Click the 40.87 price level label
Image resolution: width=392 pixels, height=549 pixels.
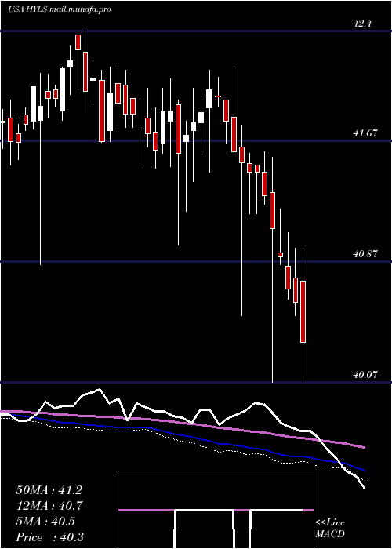click(x=366, y=254)
